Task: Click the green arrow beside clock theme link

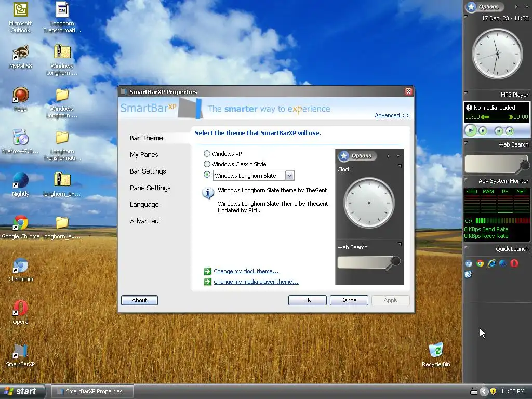Action: click(207, 271)
